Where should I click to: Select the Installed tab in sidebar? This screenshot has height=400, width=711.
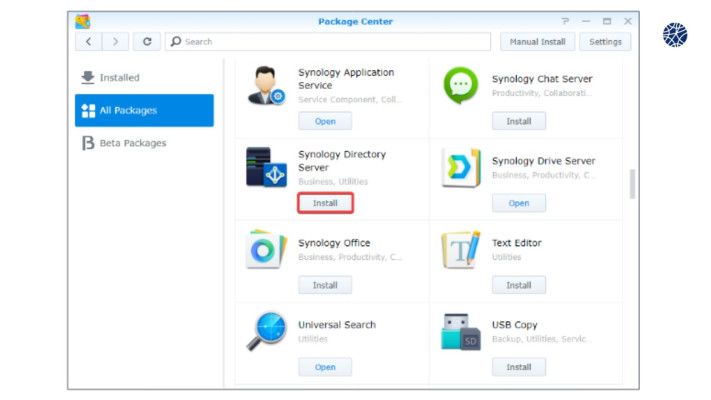[x=144, y=78]
